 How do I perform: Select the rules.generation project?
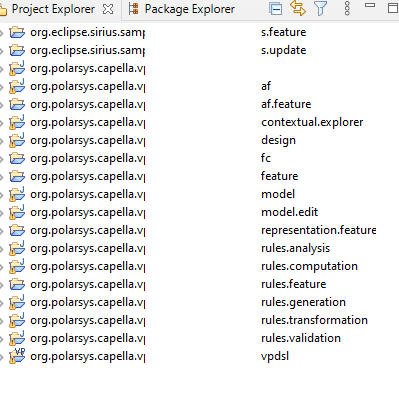[x=188, y=302]
